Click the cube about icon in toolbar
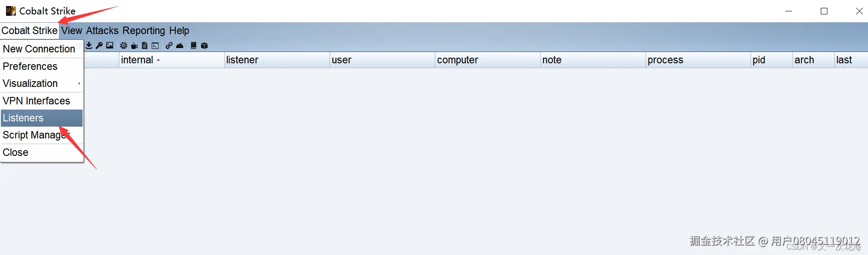The height and width of the screenshot is (255, 868). pyautogui.click(x=204, y=45)
